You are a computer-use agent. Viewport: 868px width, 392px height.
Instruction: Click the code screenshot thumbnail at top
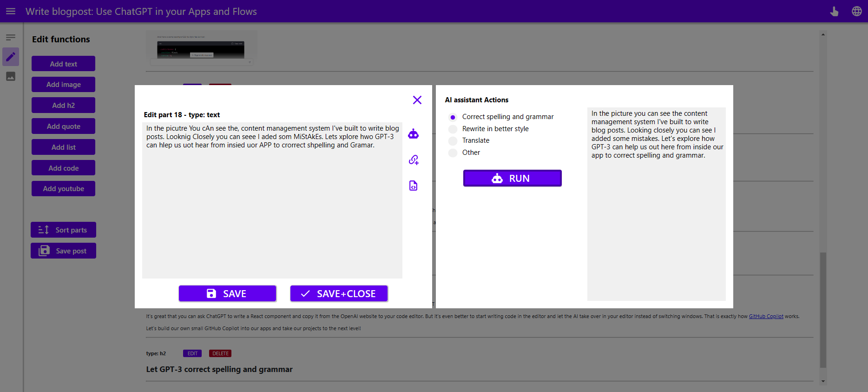201,48
